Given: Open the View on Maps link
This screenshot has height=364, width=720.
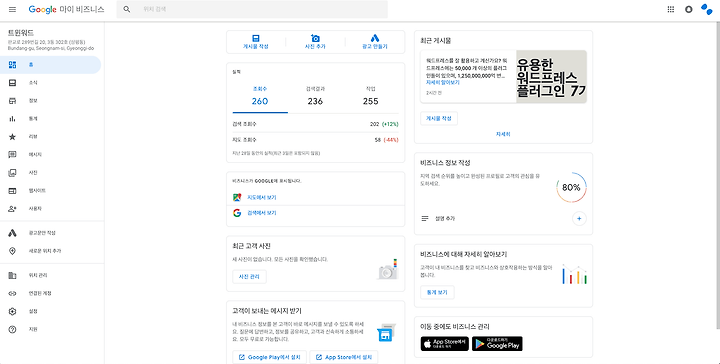Looking at the screenshot, I should 262,197.
